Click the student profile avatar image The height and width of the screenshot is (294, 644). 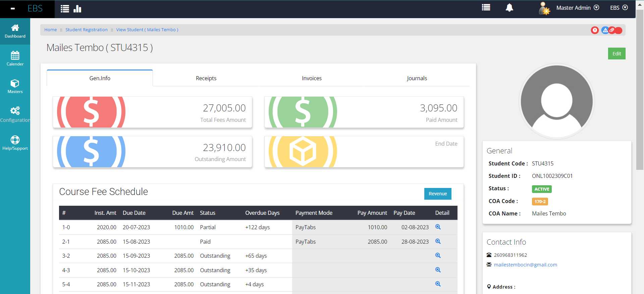tap(556, 101)
